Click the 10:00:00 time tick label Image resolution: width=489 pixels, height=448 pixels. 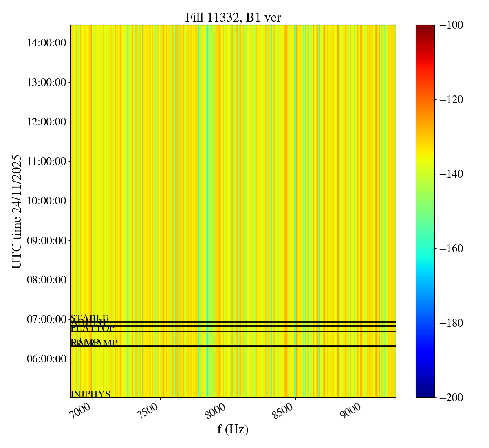pyautogui.click(x=46, y=201)
